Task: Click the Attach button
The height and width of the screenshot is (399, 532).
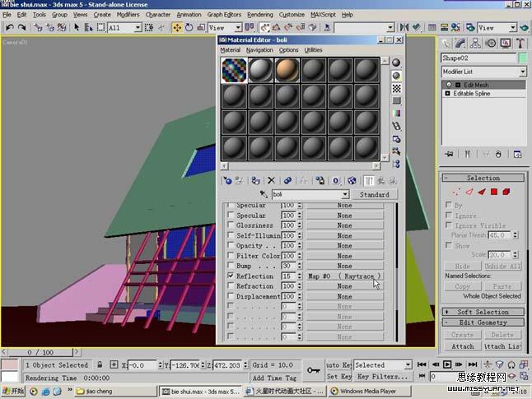Action: coord(463,346)
